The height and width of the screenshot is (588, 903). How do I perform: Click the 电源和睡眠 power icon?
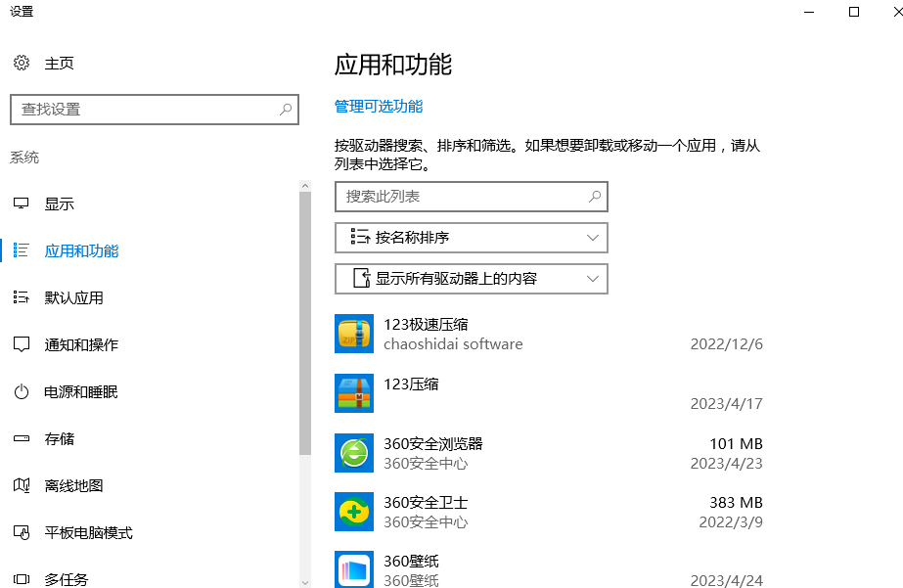tap(22, 391)
